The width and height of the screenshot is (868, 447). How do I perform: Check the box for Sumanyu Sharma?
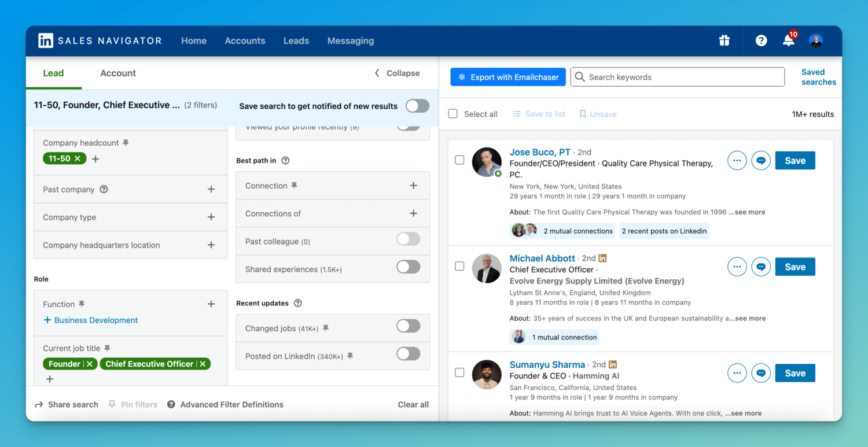(459, 373)
